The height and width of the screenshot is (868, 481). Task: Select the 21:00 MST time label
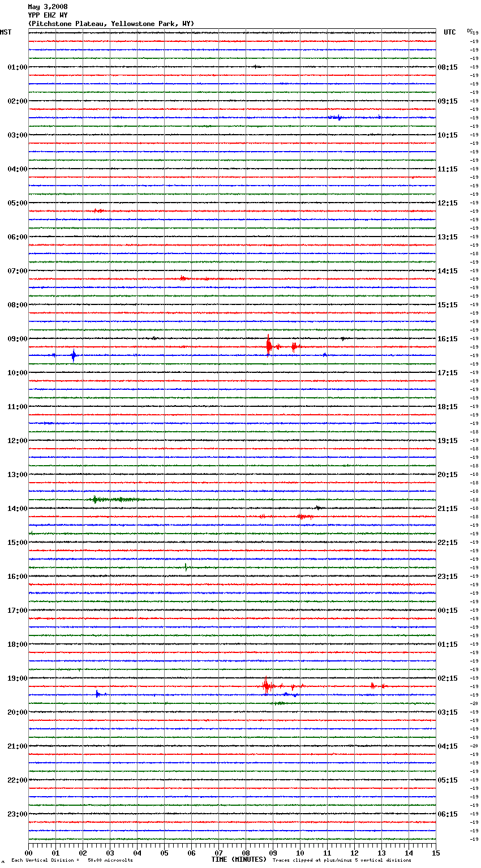(18, 746)
